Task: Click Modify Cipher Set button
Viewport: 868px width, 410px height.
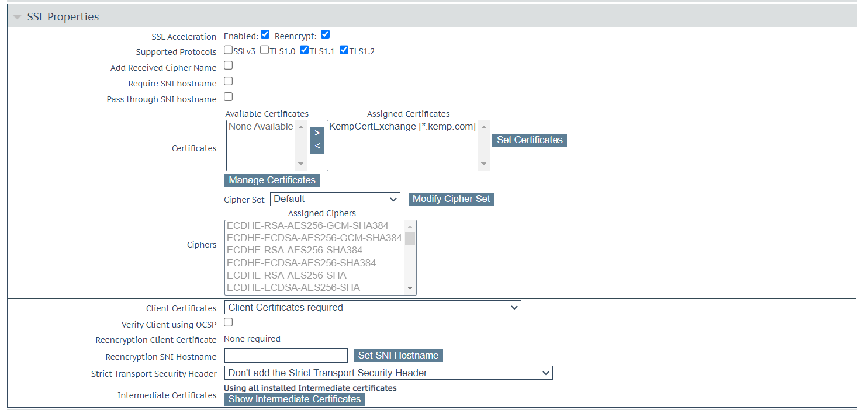Action: coord(451,199)
